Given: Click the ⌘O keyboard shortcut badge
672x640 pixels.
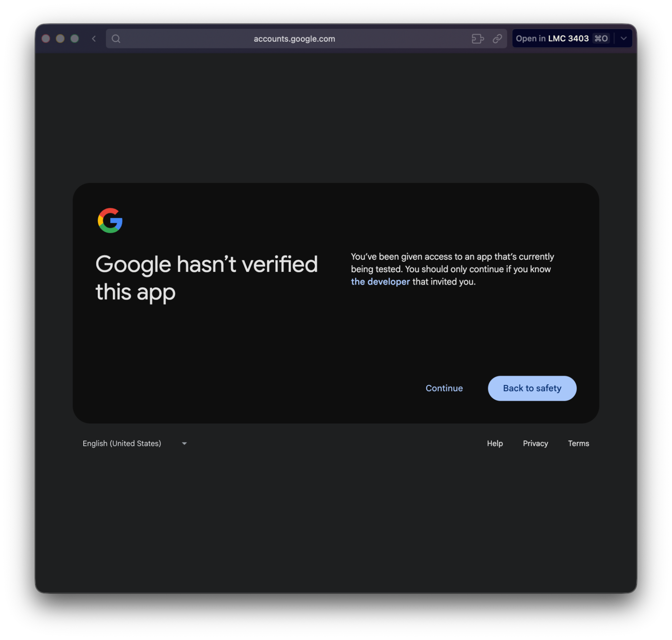Looking at the screenshot, I should tap(601, 39).
